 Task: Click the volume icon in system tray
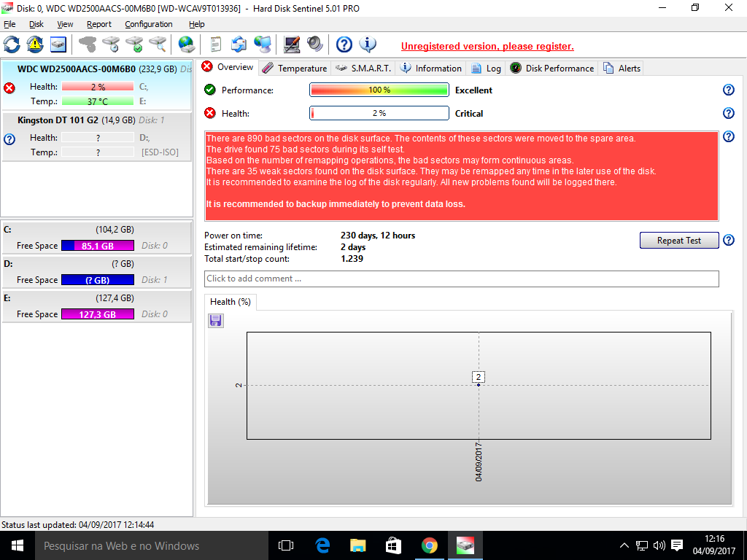coord(659,545)
